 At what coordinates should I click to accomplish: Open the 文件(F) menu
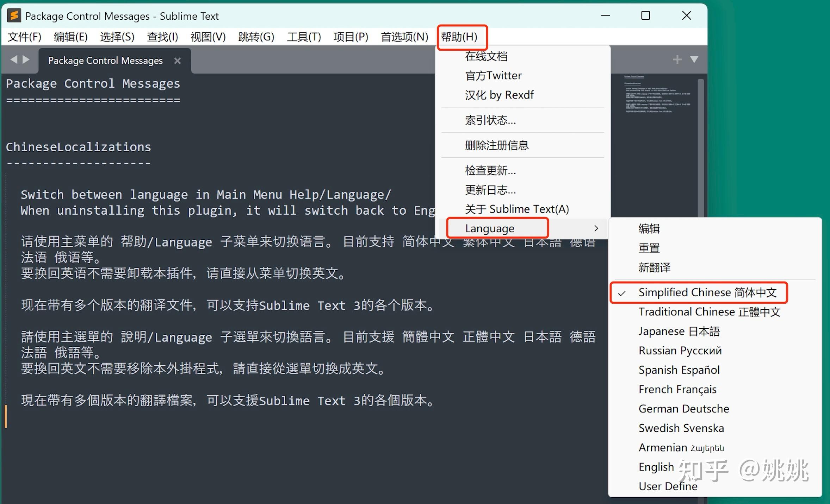[x=24, y=37]
